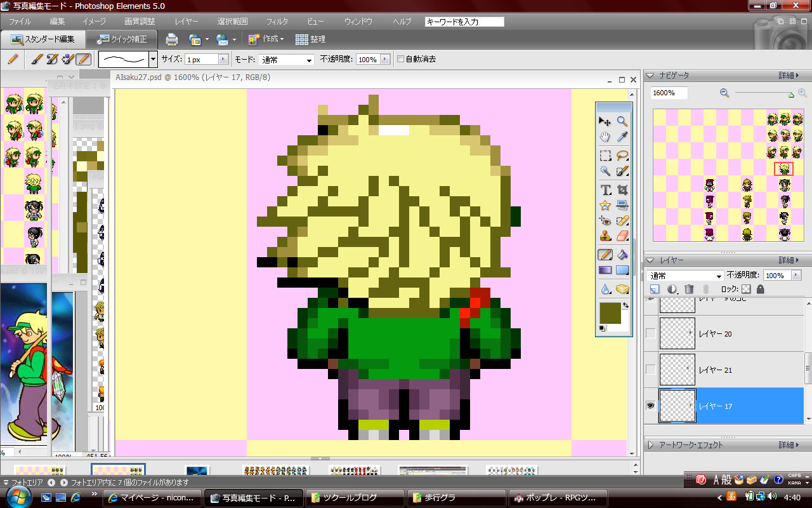Image resolution: width=812 pixels, height=508 pixels.
Task: Select the Red Eye Removal tool
Action: tap(605, 220)
